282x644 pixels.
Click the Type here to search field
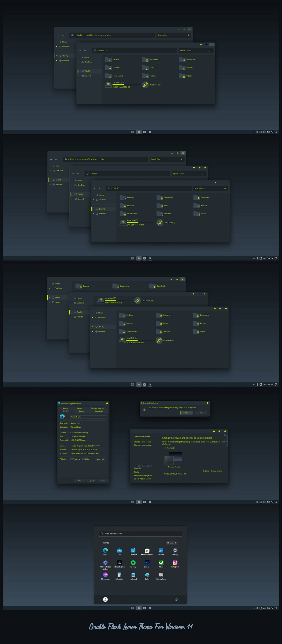click(x=140, y=534)
